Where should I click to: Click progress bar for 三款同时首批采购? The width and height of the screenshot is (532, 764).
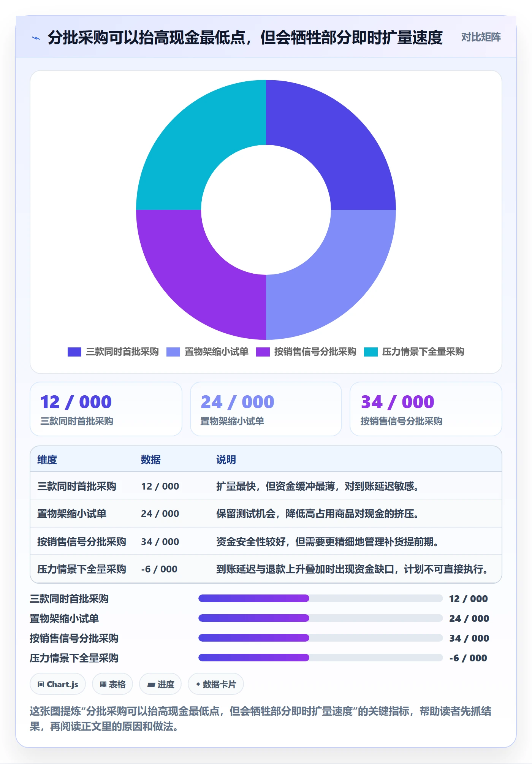click(320, 598)
